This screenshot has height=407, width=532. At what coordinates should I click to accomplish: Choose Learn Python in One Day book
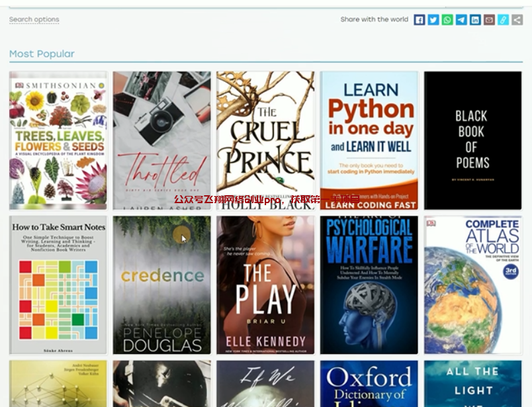(x=369, y=140)
